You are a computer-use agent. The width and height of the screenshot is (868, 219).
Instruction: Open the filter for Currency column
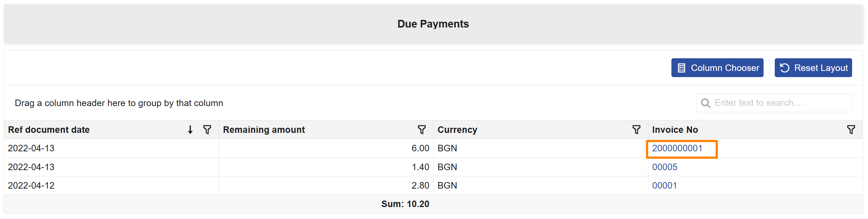pos(636,130)
